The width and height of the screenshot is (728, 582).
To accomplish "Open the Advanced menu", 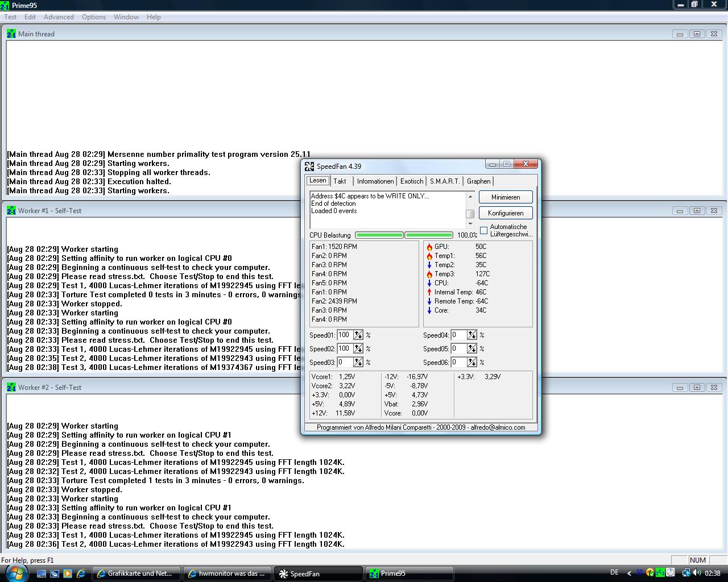I will coord(59,17).
